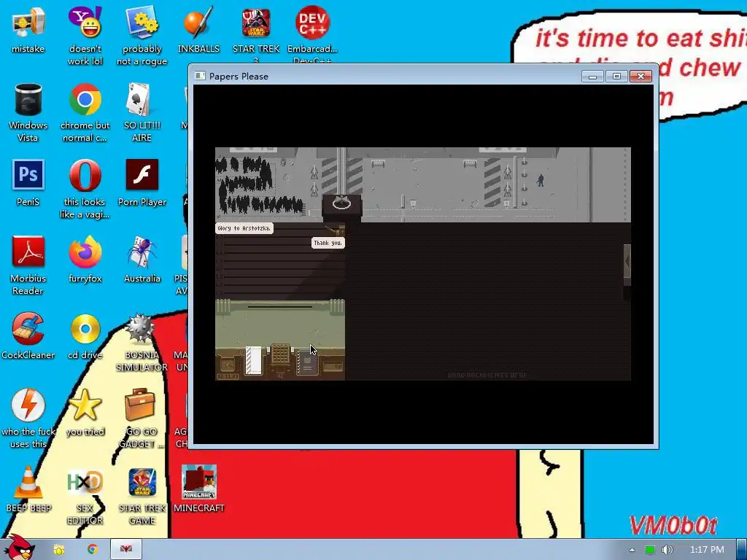Click the Show desktop strip on the taskbar
The image size is (747, 560).
point(742,550)
